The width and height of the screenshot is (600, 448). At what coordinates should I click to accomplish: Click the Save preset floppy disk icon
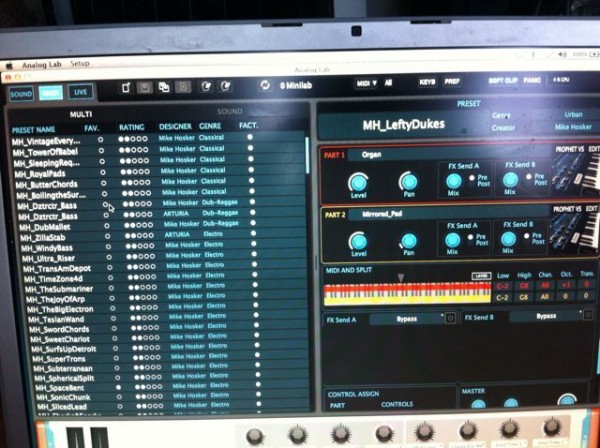coord(145,87)
